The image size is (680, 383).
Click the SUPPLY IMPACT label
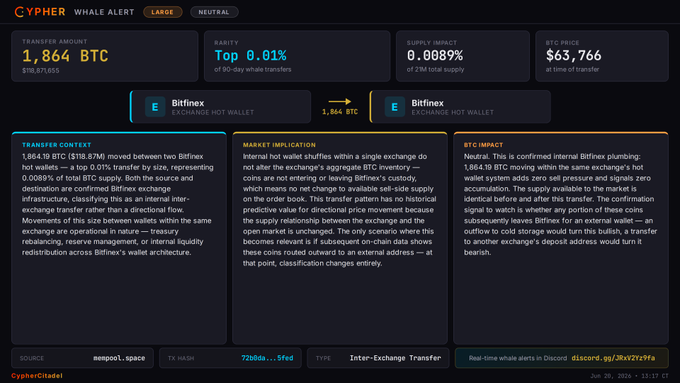point(432,43)
